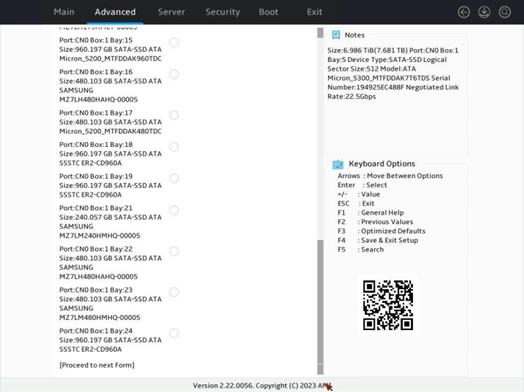Click the scrollbar up arrow at top
Screen dimensions: 524x392
320,32
